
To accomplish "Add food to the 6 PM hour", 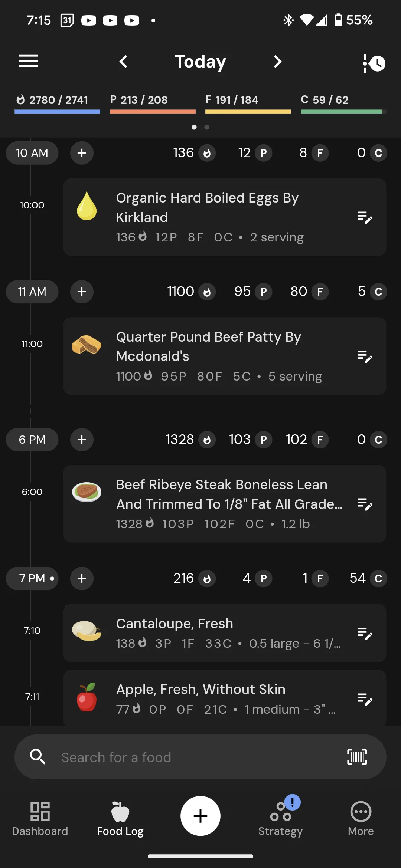I will pos(82,440).
